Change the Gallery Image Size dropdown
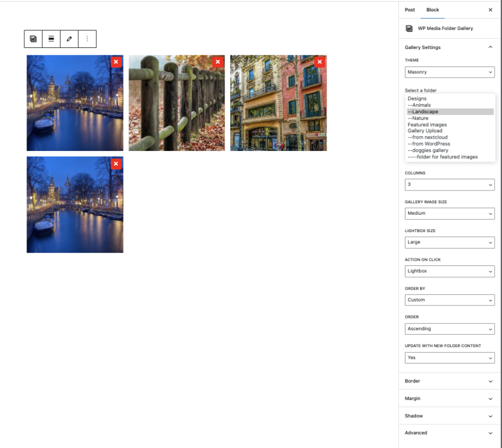The height and width of the screenshot is (448, 502). [x=450, y=214]
